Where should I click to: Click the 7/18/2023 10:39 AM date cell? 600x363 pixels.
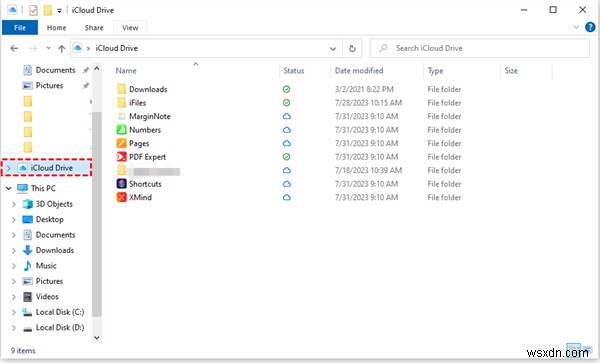click(368, 171)
